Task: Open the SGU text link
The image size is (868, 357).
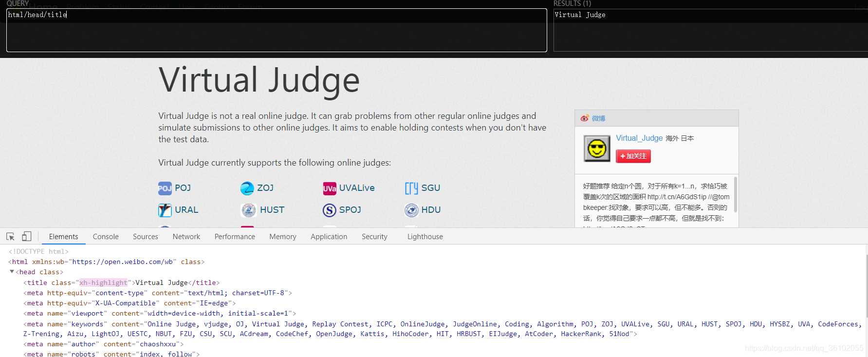Action: 431,188
